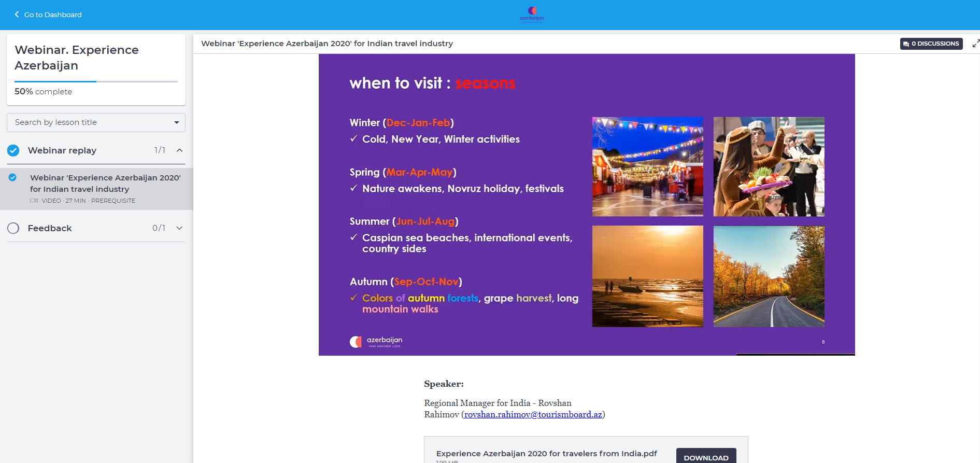Click the video camera icon under the lesson title
980x463 pixels.
point(34,201)
